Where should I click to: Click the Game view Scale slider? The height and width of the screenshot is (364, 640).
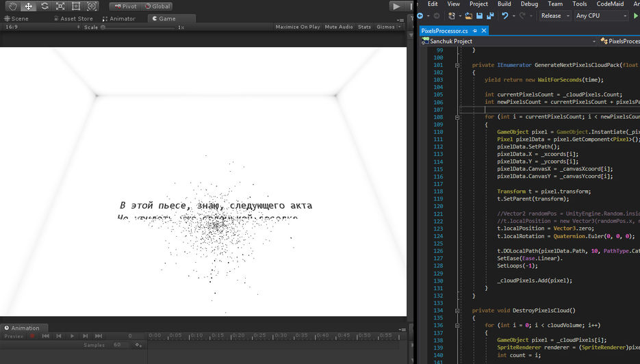click(137, 27)
